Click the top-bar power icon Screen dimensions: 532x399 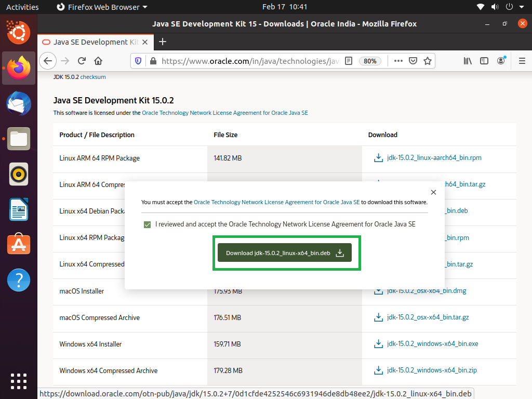point(509,7)
